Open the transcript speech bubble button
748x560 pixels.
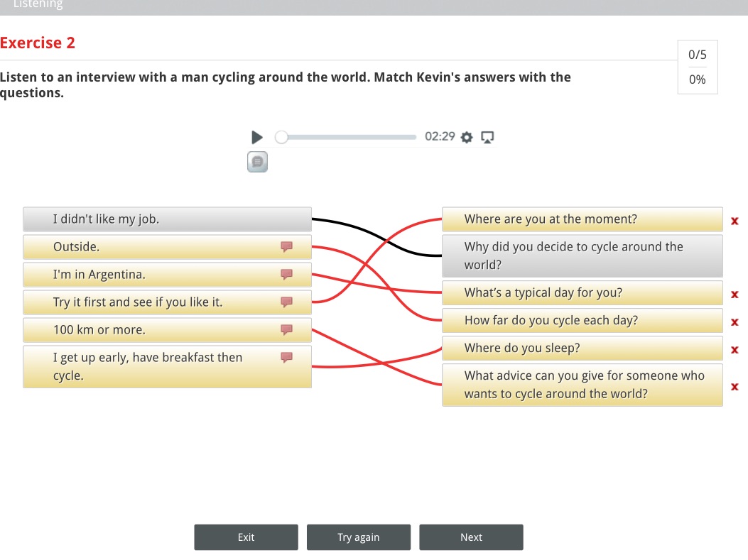click(x=257, y=162)
